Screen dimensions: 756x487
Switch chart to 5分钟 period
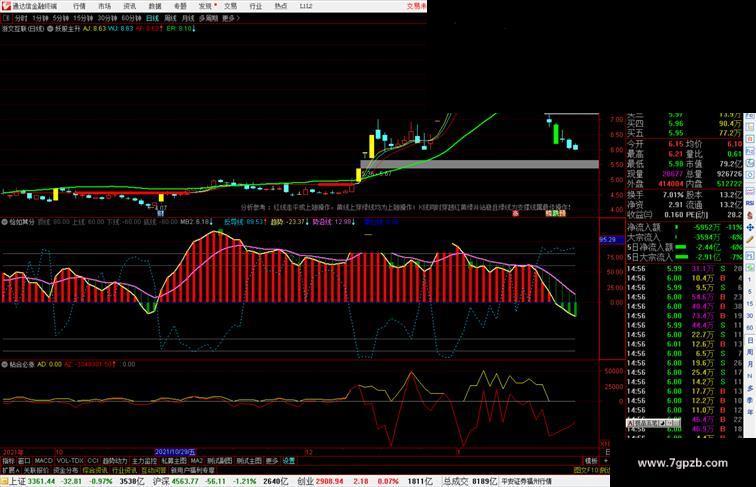coord(61,18)
